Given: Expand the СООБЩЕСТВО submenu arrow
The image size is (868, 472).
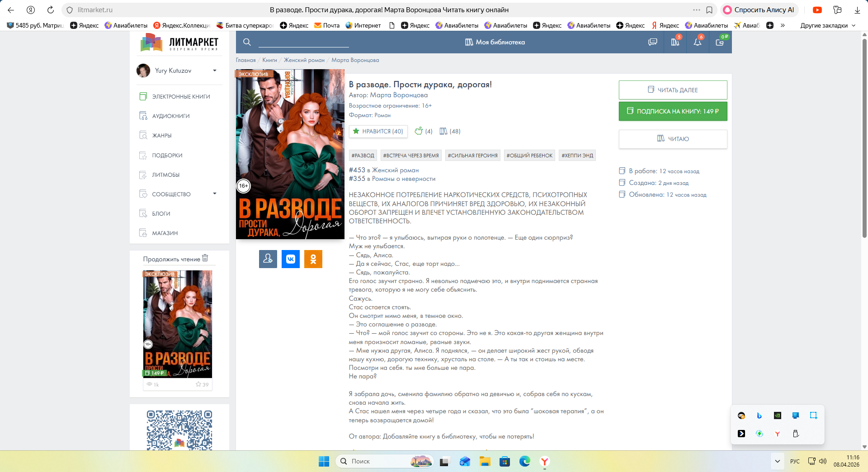Looking at the screenshot, I should (x=215, y=194).
